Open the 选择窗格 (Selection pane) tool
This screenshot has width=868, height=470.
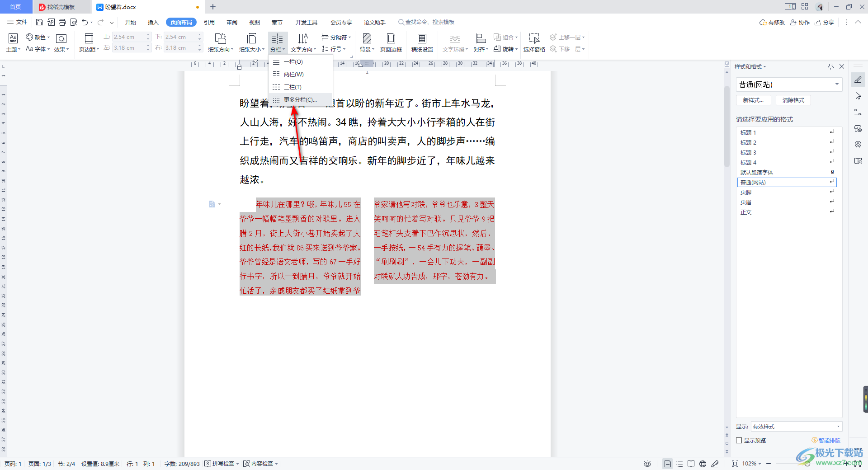tap(534, 42)
